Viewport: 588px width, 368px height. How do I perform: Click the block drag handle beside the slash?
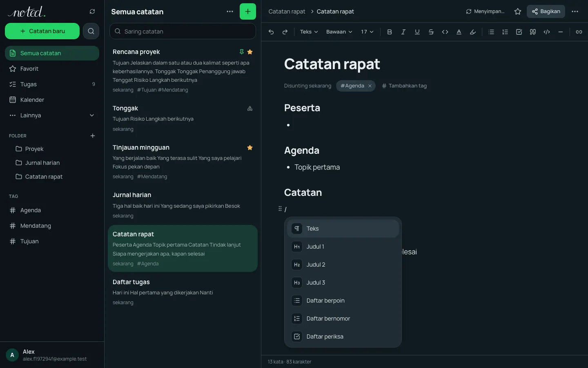point(280,209)
